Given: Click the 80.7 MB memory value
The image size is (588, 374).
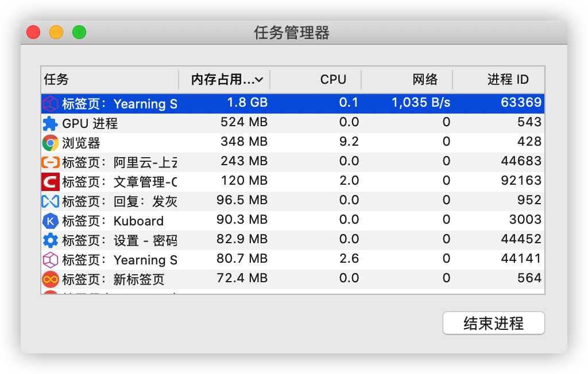Looking at the screenshot, I should click(242, 258).
